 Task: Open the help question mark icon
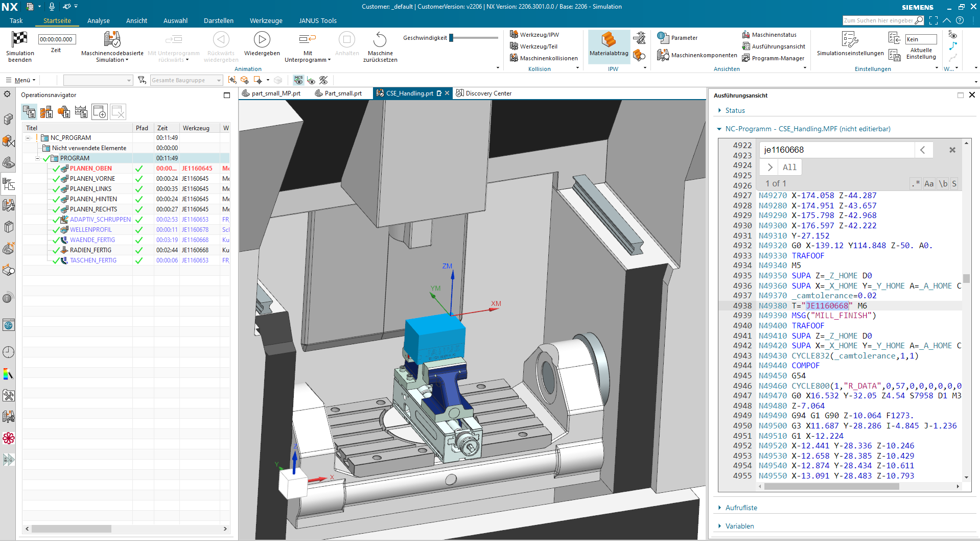[x=960, y=20]
